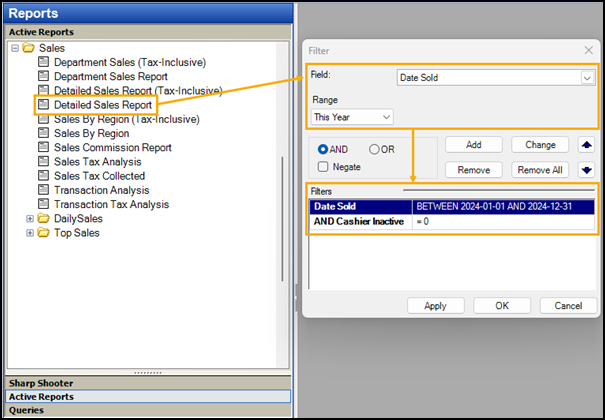
Task: Click the Remove All button
Action: (x=540, y=170)
